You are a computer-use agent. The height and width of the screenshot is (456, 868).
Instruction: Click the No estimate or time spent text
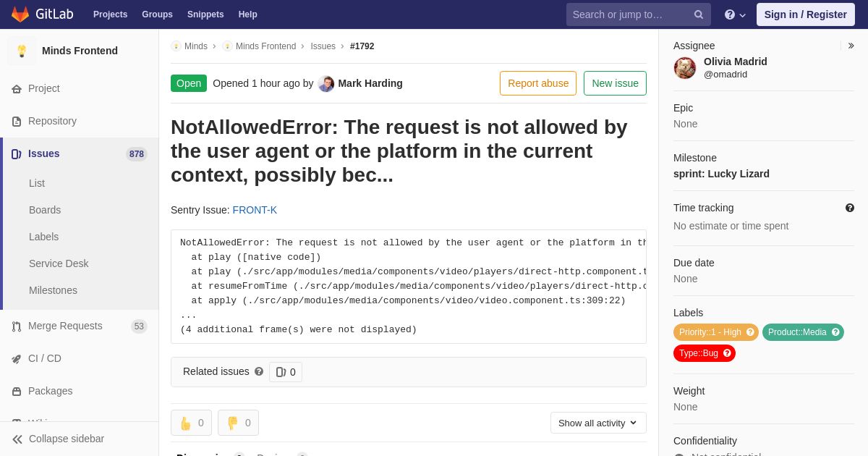tap(731, 226)
